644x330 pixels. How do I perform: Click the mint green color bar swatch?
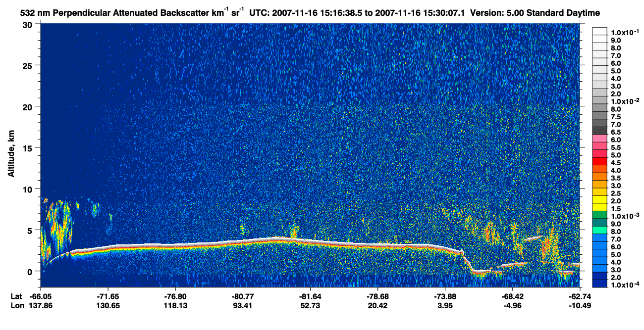599,230
